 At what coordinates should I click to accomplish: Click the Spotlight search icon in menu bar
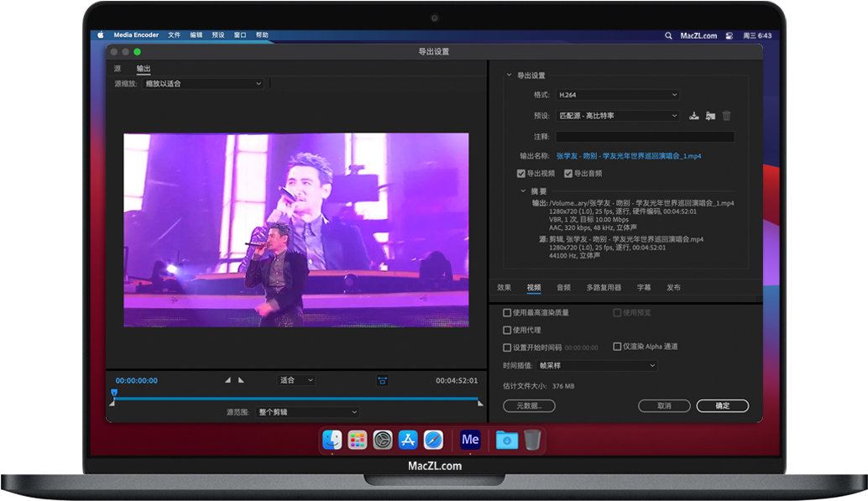[667, 35]
